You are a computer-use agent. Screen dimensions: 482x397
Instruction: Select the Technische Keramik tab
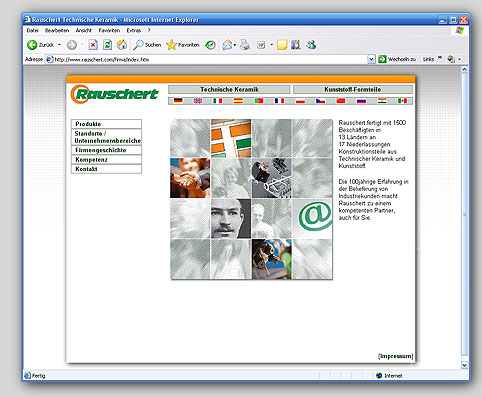[x=229, y=89]
